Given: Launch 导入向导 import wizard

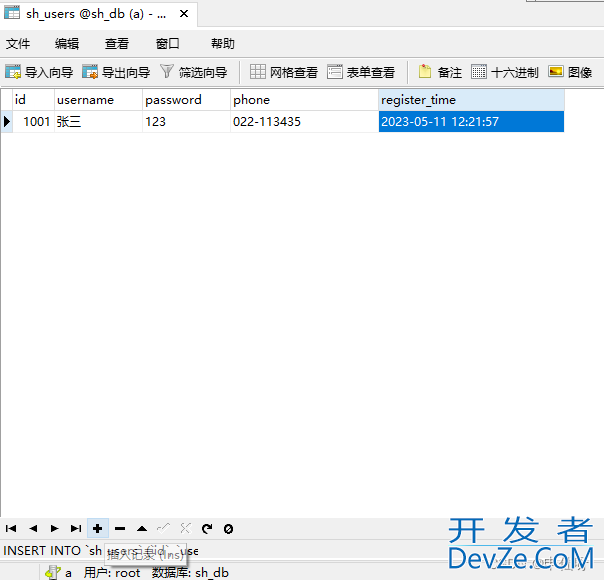Looking at the screenshot, I should pyautogui.click(x=39, y=72).
